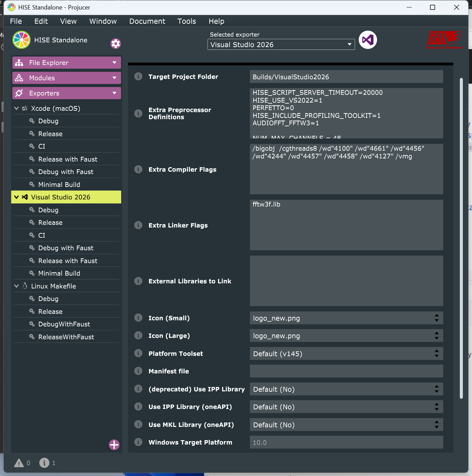Show info for Target Project Folder
This screenshot has height=476, width=472.
pos(138,77)
